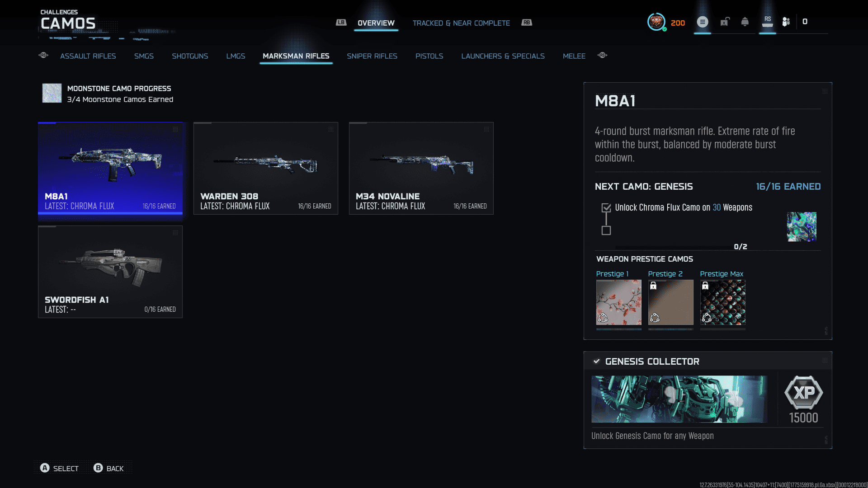Open Tracked & Near Complete tab
Viewport: 868px width, 488px height.
click(461, 23)
